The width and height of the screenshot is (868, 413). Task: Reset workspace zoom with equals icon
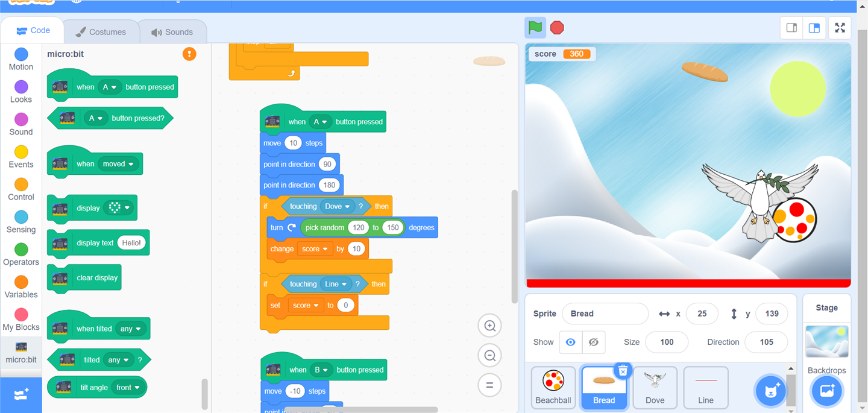coord(490,385)
